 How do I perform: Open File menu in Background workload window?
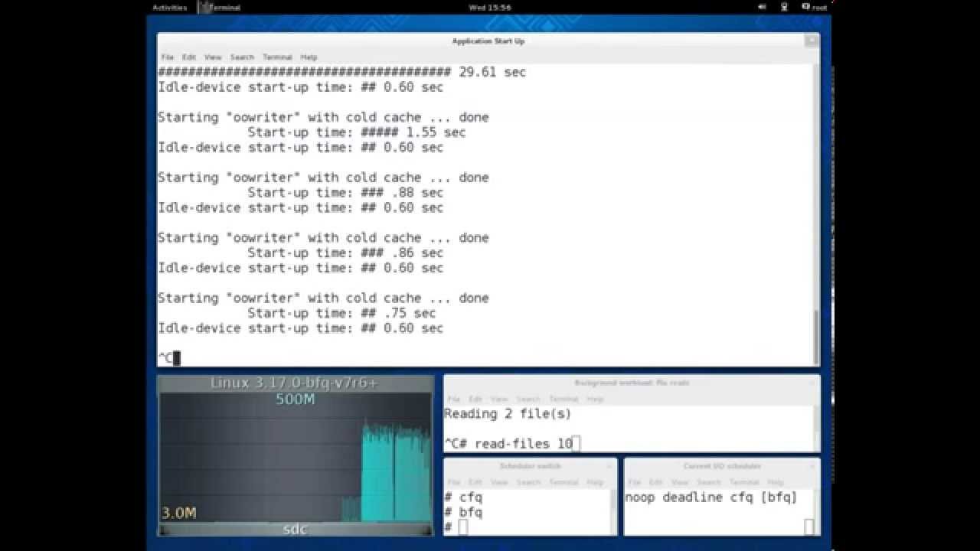point(454,399)
